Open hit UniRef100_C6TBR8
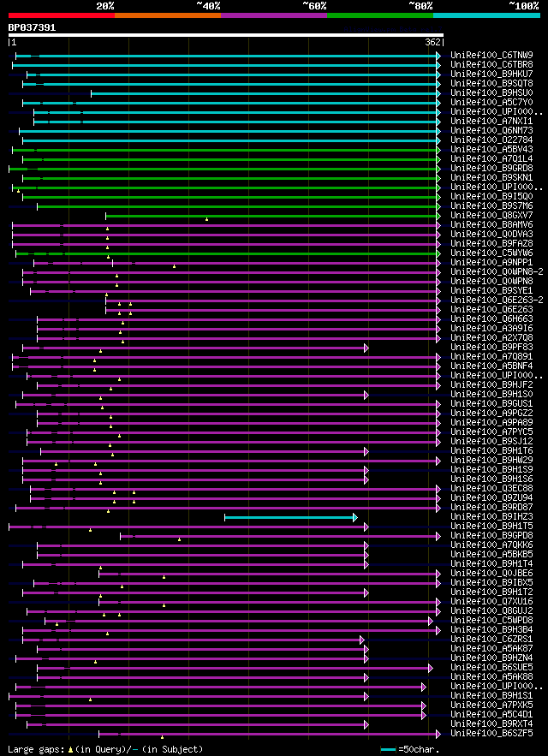This screenshot has width=548, height=756. [x=491, y=64]
